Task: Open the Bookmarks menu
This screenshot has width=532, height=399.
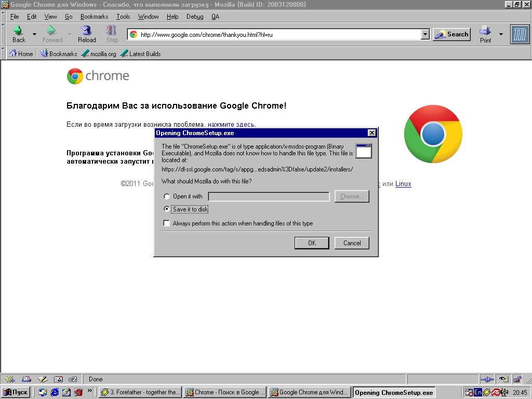Action: (x=95, y=17)
